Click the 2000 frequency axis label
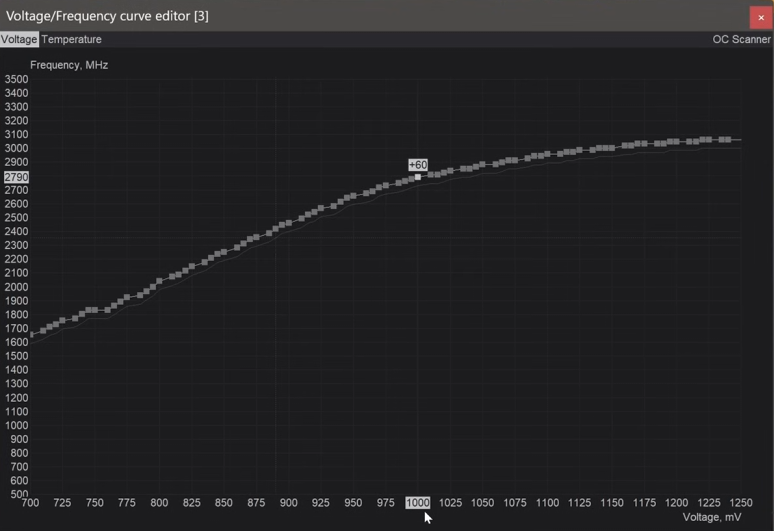 [x=16, y=287]
